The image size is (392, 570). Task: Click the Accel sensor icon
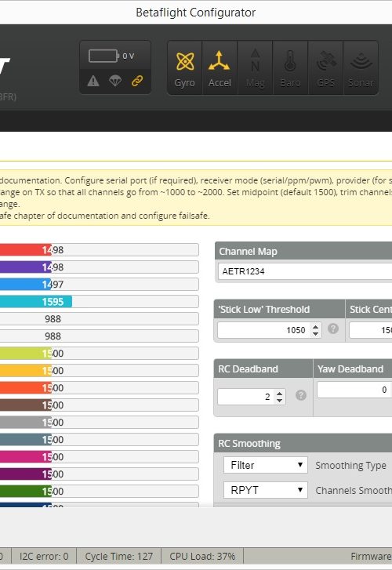pos(220,68)
